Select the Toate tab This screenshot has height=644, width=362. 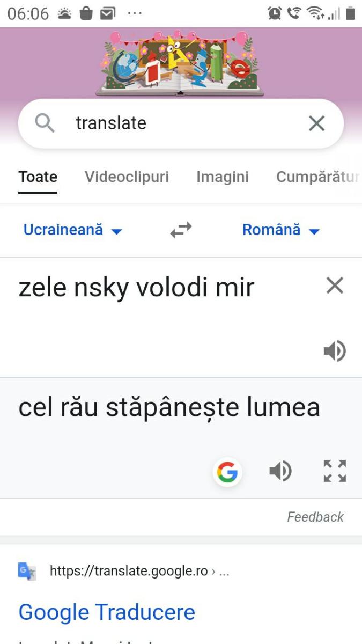point(38,176)
